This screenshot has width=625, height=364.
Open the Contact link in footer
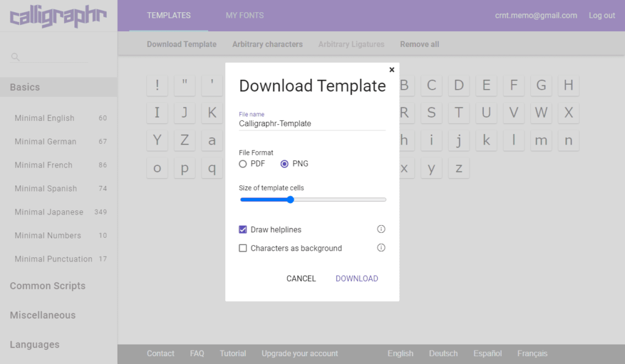click(161, 353)
